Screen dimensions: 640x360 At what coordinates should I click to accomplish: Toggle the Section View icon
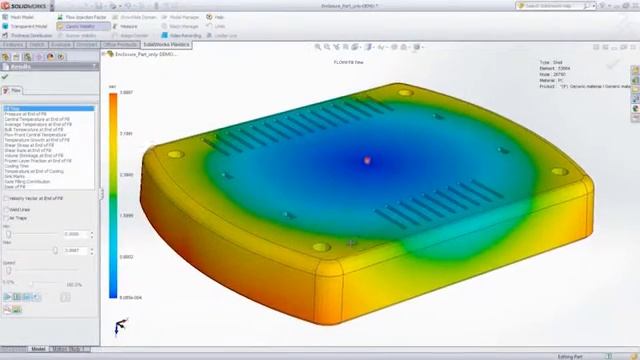point(346,47)
